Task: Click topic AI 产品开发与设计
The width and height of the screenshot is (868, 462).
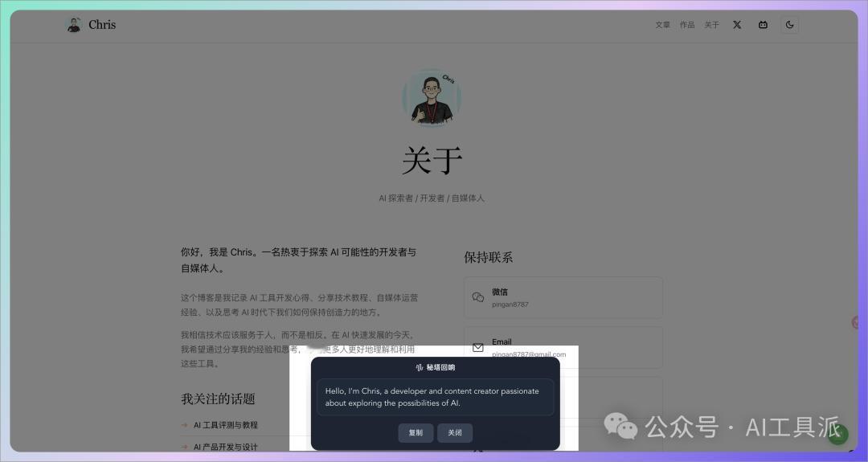Action: [x=225, y=447]
